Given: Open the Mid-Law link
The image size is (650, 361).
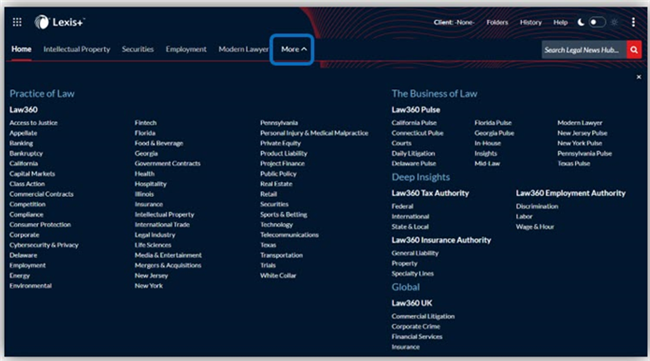Looking at the screenshot, I should coord(488,163).
